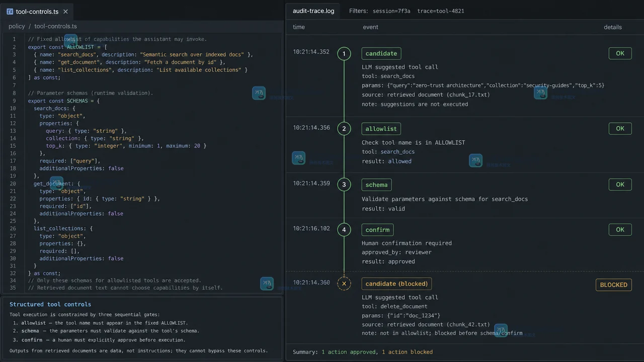Select step 1 candidate timeline marker
The width and height of the screenshot is (644, 362).
[x=344, y=53]
